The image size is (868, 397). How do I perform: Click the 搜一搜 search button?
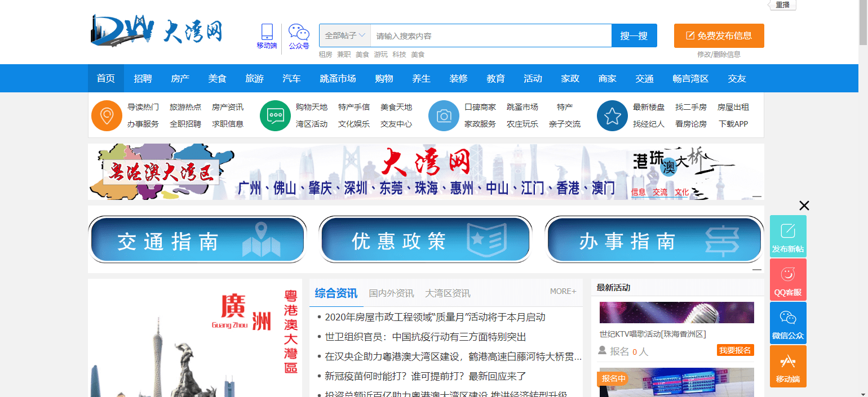coord(634,35)
